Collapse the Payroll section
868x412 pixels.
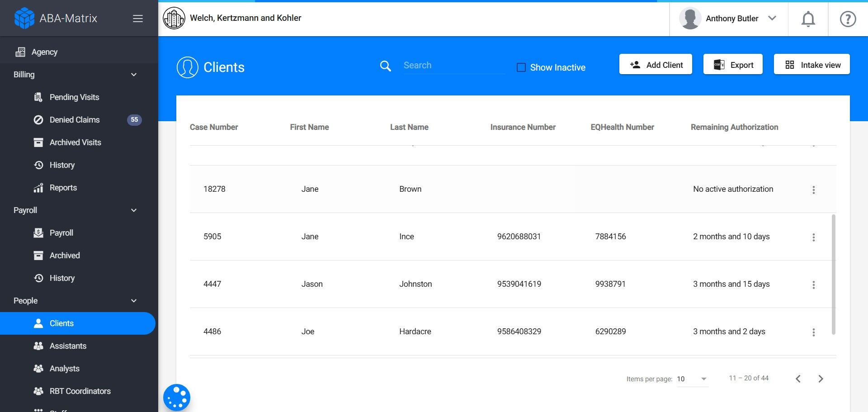(x=133, y=210)
